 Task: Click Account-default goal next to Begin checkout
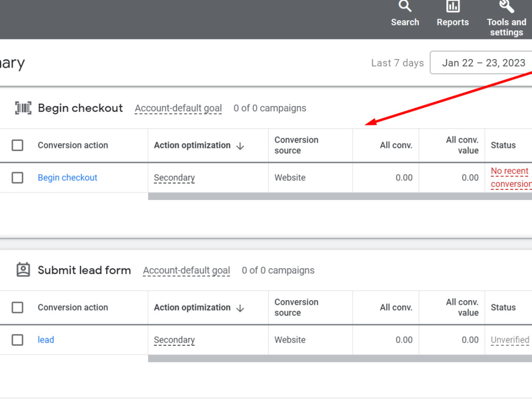pos(178,108)
